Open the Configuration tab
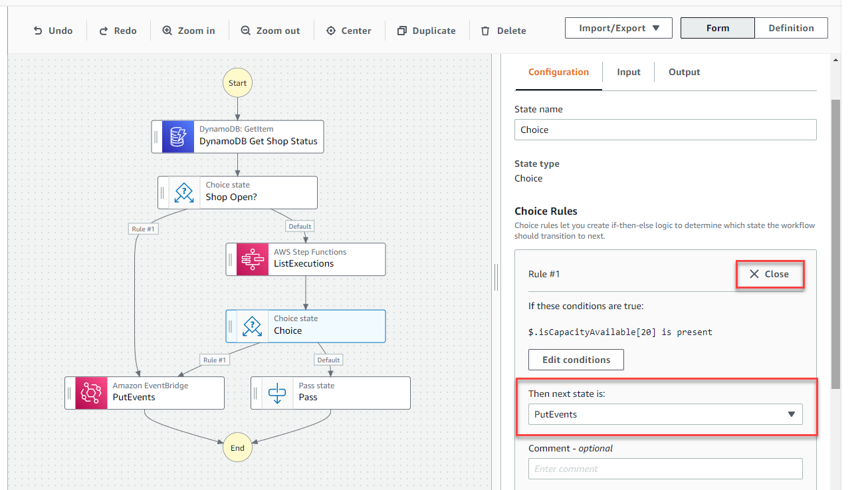Viewport: 868px width, 490px height. (558, 72)
